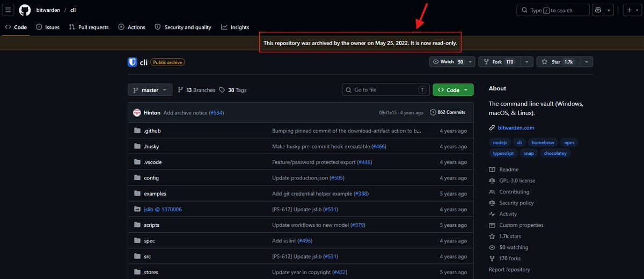Open pull request #534 link
644x279 pixels.
point(216,112)
